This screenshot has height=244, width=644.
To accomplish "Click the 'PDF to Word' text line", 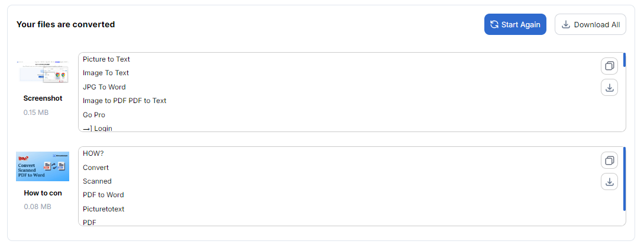I will 103,195.
